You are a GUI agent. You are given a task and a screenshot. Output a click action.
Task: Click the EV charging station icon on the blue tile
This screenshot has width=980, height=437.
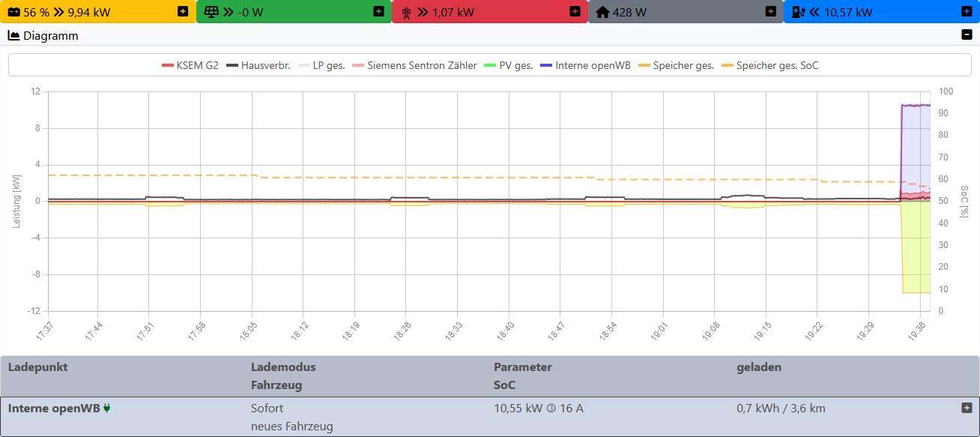pos(798,11)
